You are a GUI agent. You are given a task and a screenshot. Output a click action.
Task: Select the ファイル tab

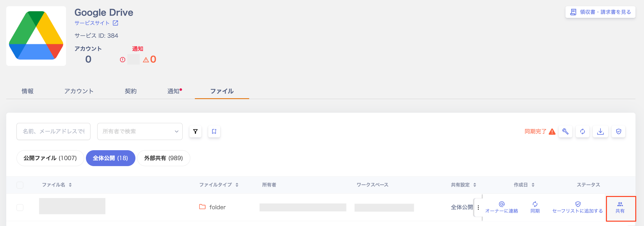click(x=222, y=91)
